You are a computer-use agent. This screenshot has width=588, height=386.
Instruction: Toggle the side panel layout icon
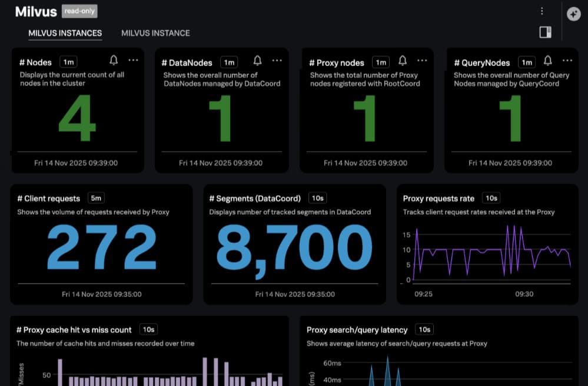(x=545, y=32)
